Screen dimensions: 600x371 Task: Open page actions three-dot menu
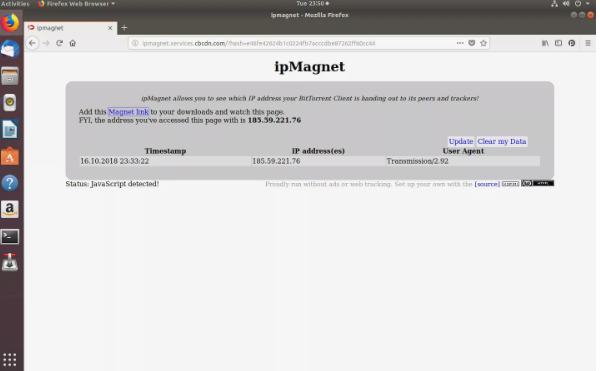pos(460,43)
